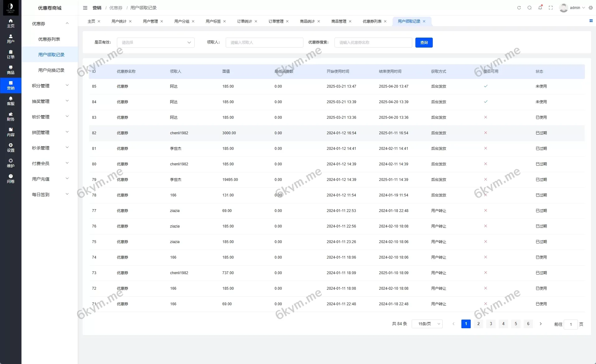Image resolution: width=596 pixels, height=364 pixels.
Task: Click the settings gear beside admin
Action: pos(591,8)
